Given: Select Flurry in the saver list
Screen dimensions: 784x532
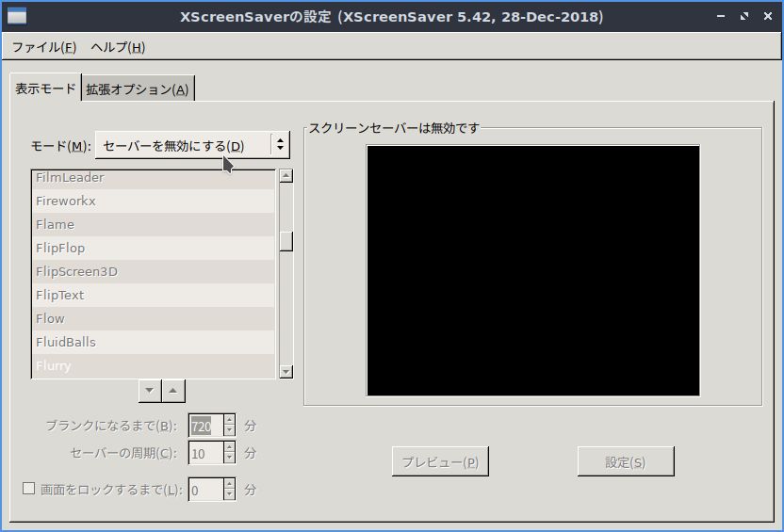Looking at the screenshot, I should pyautogui.click(x=153, y=365).
